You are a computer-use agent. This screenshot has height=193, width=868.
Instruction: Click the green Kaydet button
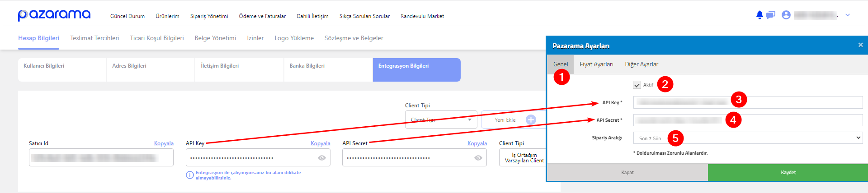[x=788, y=172]
